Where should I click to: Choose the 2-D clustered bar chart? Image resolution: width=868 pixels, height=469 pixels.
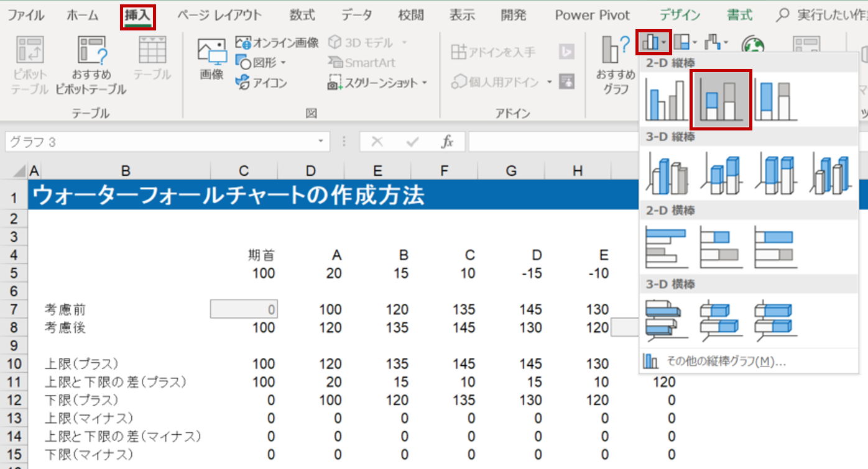[667, 247]
